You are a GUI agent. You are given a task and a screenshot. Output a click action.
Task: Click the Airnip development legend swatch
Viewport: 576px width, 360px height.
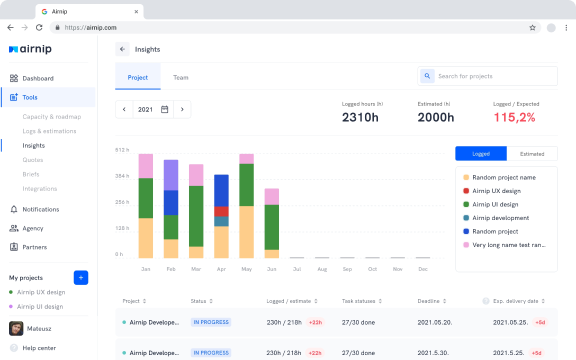(x=466, y=218)
